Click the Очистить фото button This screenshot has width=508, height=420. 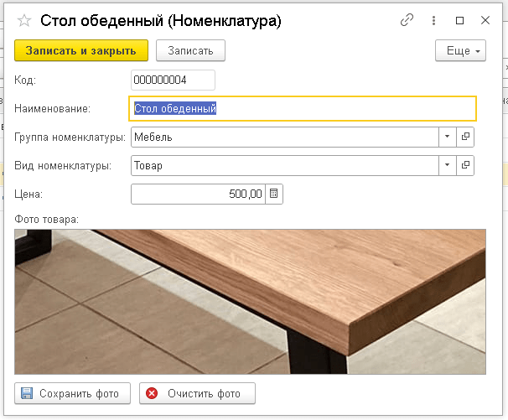coord(197,393)
